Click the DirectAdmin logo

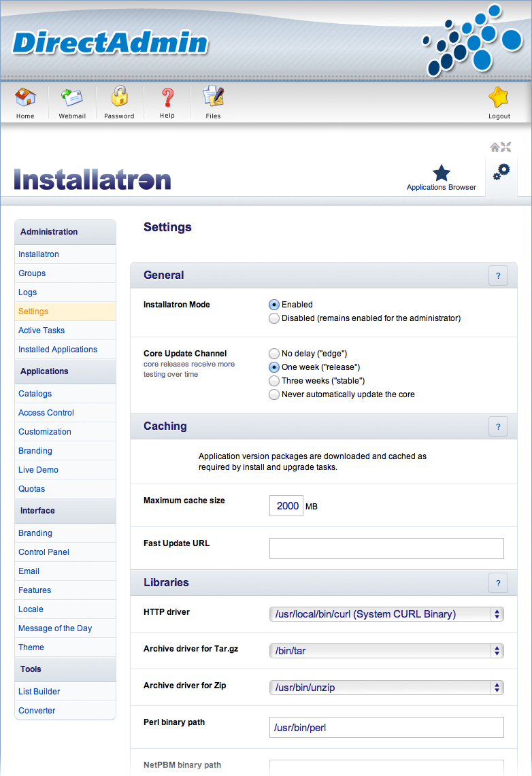tap(110, 43)
